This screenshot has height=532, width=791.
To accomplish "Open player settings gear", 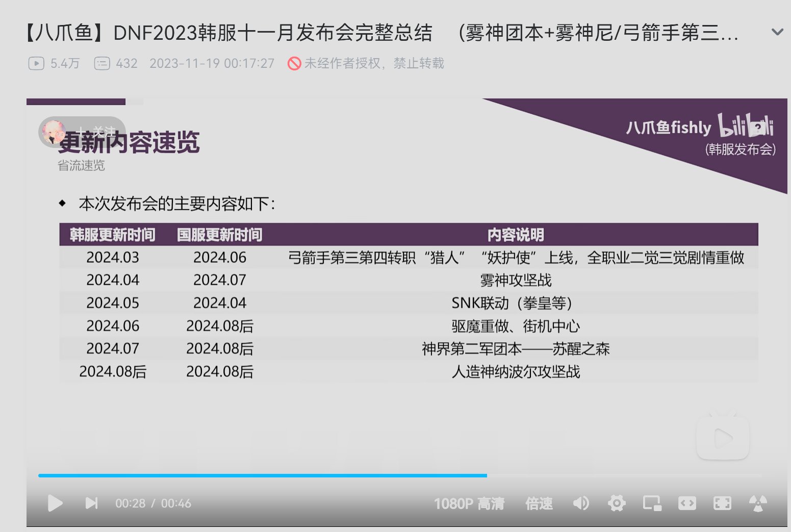I will click(617, 503).
